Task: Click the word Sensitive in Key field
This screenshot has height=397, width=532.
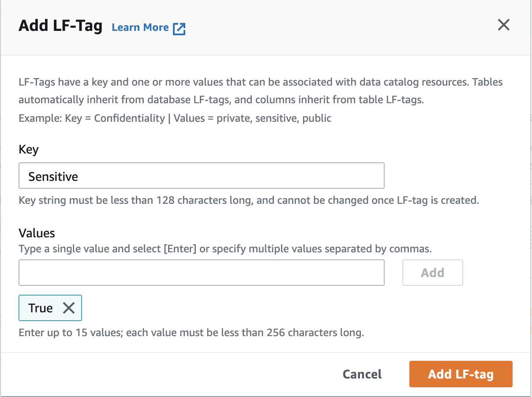Action: click(x=53, y=176)
